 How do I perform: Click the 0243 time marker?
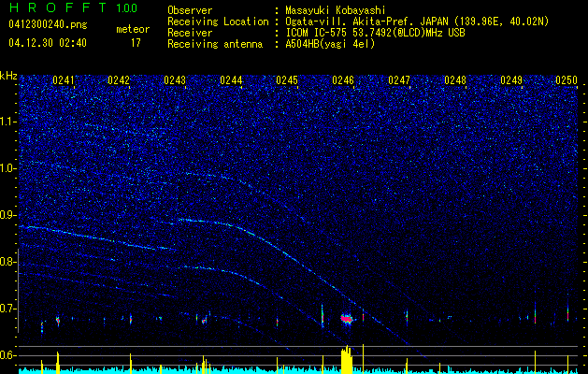tap(175, 80)
